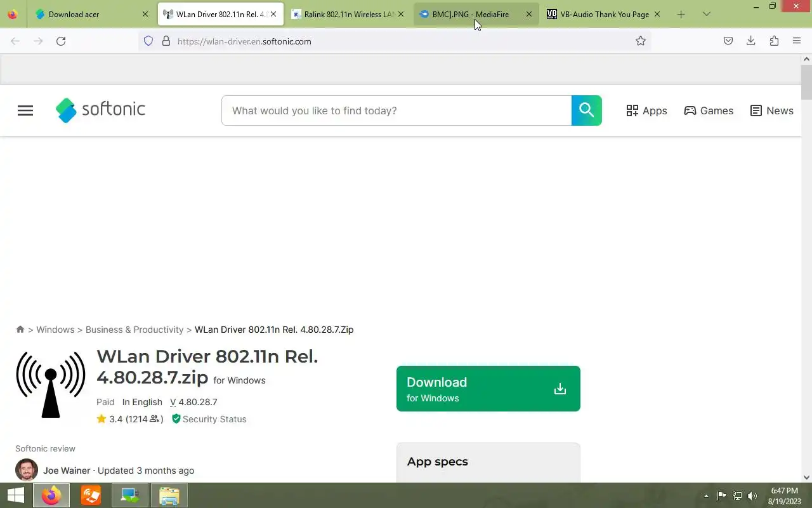The height and width of the screenshot is (508, 812).
Task: Click the network tray icon
Action: pos(737,496)
